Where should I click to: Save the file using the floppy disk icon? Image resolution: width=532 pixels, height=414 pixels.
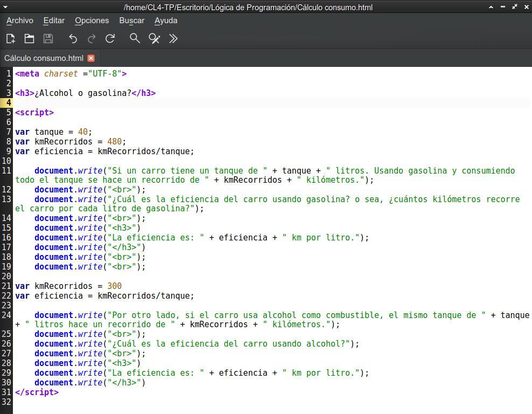click(x=48, y=38)
